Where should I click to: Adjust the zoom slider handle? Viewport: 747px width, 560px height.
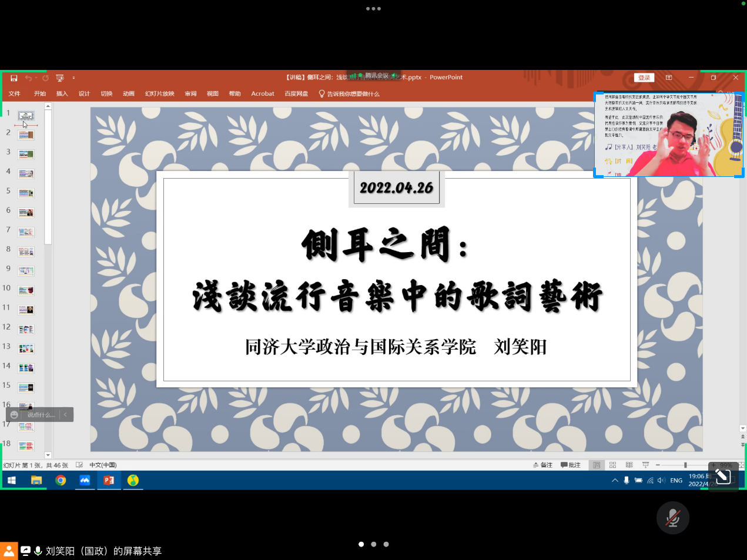(x=685, y=465)
